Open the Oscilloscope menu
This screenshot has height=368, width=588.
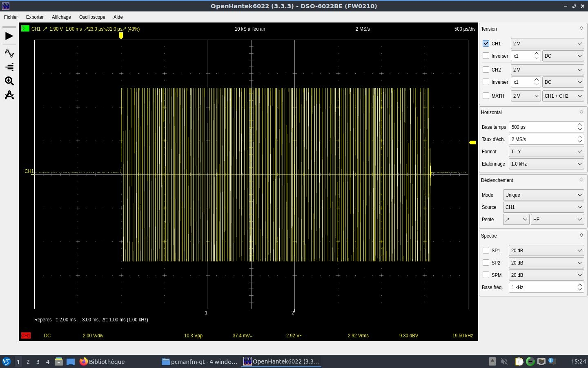(92, 17)
